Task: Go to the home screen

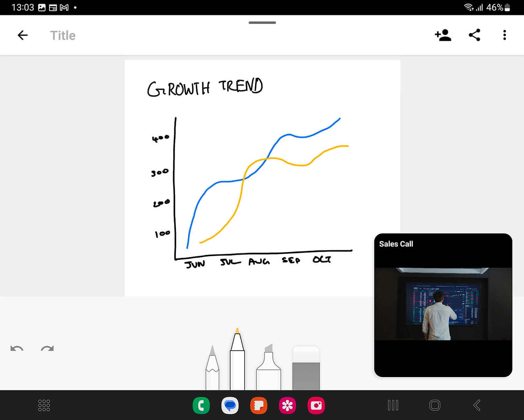Action: tap(435, 405)
